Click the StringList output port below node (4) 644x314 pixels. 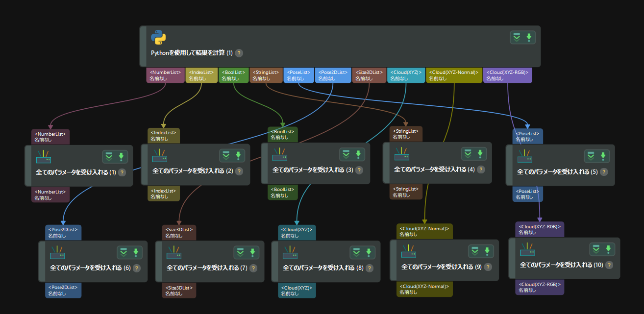[x=406, y=192]
